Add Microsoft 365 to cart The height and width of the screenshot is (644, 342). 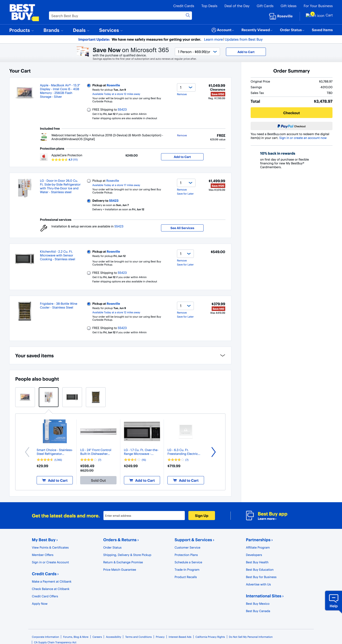pos(246,52)
